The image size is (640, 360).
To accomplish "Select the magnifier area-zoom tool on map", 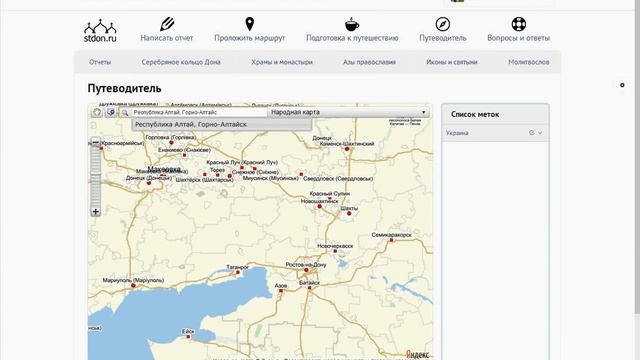I will (x=111, y=112).
